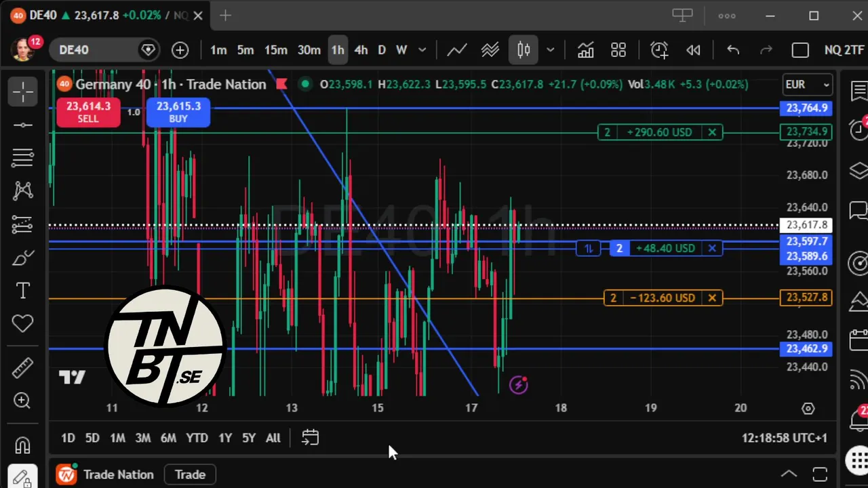Switch chart type to line chart

[456, 49]
